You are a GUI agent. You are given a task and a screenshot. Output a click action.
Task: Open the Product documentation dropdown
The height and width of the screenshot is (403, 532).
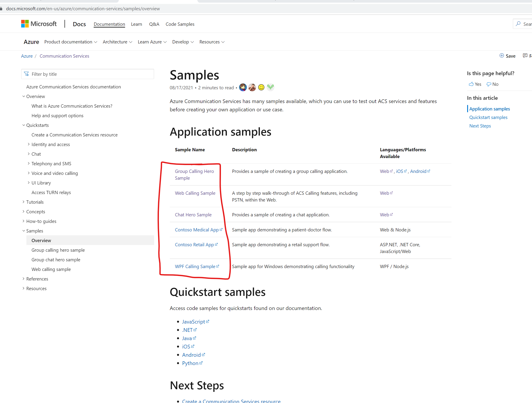pyautogui.click(x=71, y=42)
